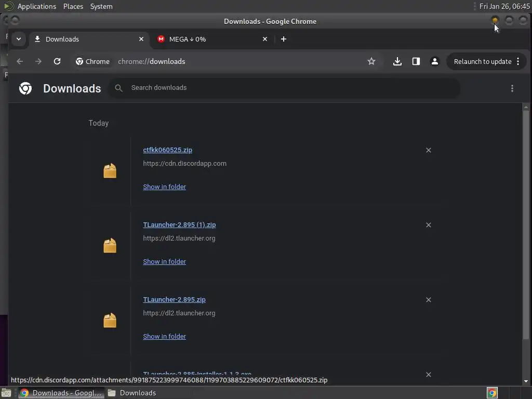The image size is (532, 399).
Task: Close the Downloads tab
Action: [x=141, y=39]
